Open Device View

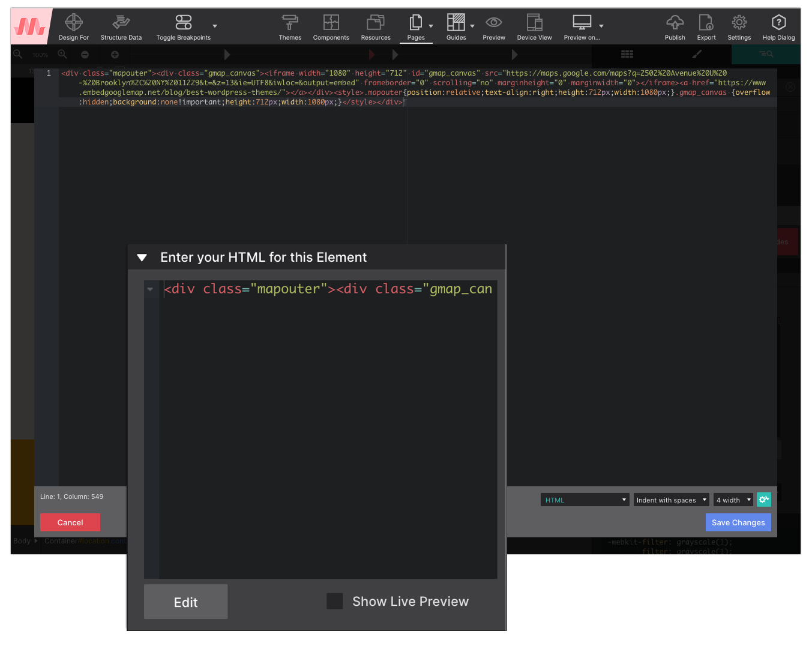point(534,27)
